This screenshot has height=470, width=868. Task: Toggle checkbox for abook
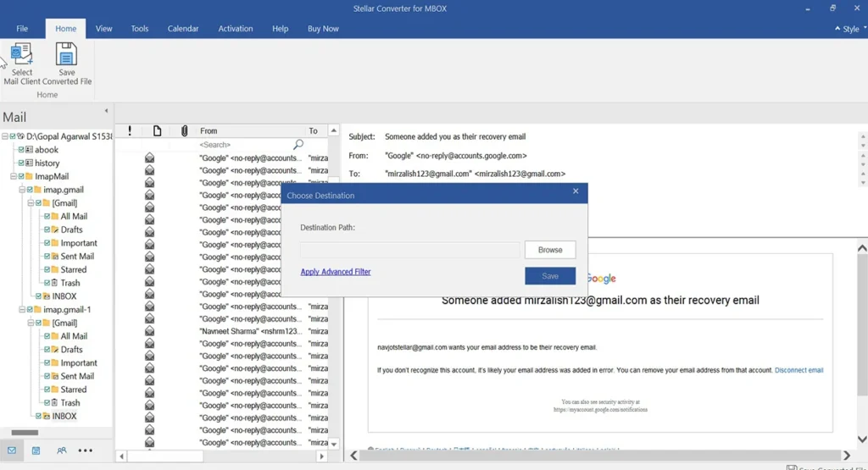[21, 149]
